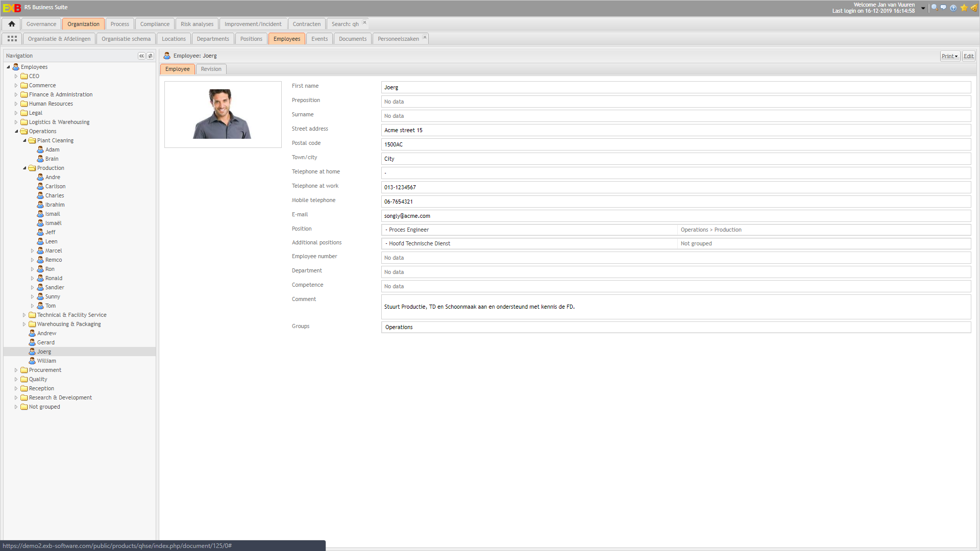Click the Edit button
The height and width of the screenshot is (551, 980).
pos(968,56)
